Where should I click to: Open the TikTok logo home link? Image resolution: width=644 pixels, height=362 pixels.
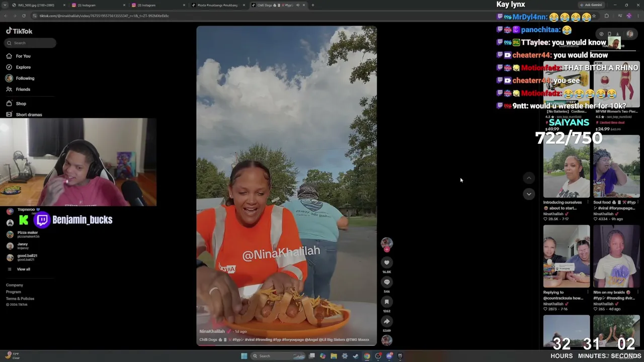coord(19,31)
